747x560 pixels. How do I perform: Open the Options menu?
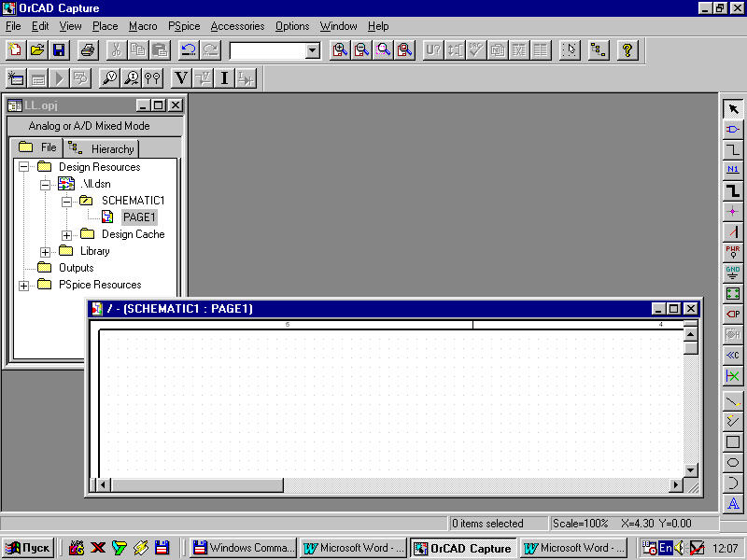pyautogui.click(x=292, y=26)
